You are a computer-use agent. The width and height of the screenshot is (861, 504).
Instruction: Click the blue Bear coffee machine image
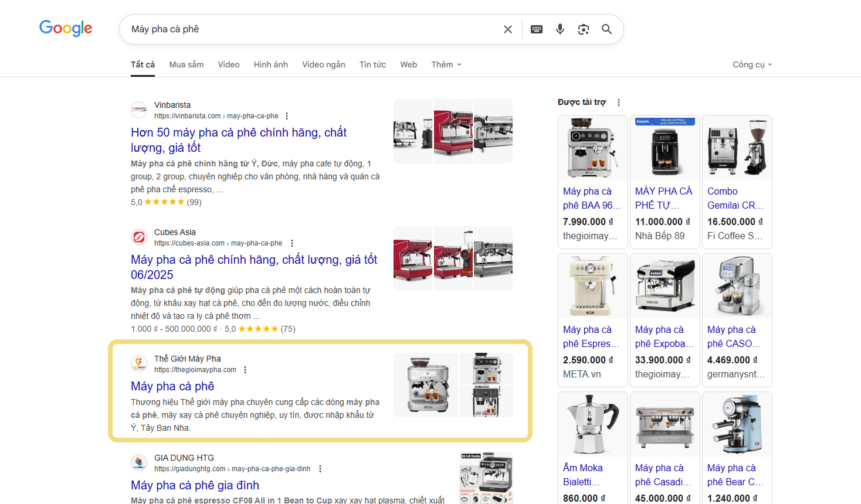(x=737, y=424)
